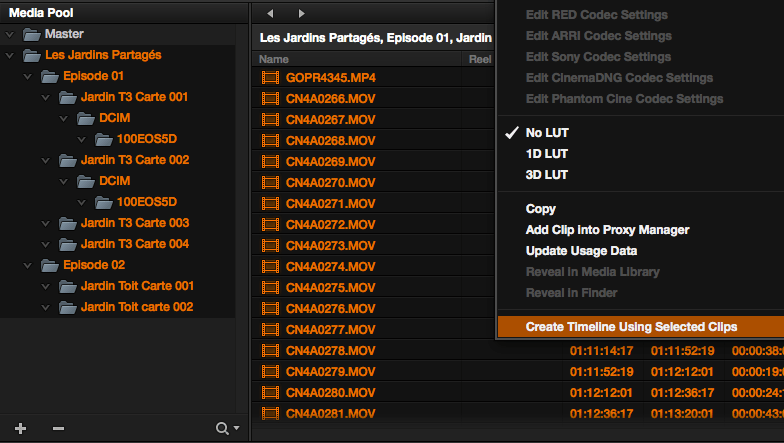This screenshot has height=443, width=784.
Task: Collapse the Episode 01 folder
Action: pyautogui.click(x=28, y=76)
